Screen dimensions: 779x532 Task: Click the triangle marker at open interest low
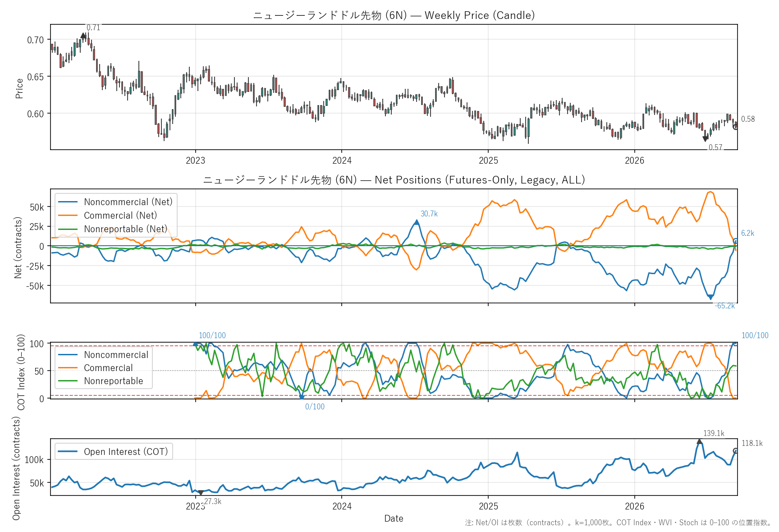pos(201,493)
